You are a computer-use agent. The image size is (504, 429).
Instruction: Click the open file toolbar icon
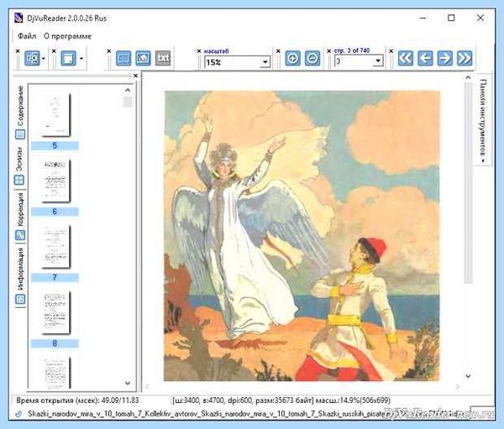point(32,58)
